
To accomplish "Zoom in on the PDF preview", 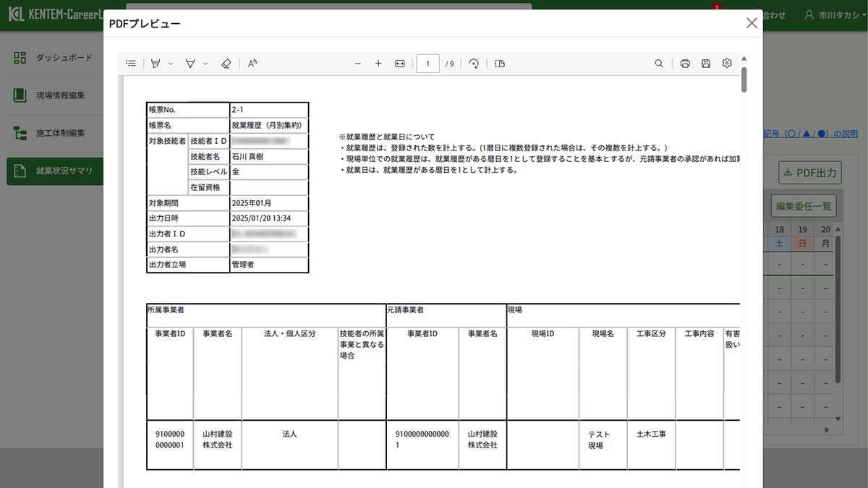I will click(378, 64).
